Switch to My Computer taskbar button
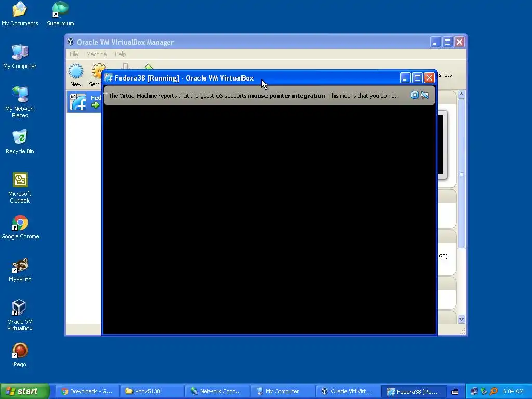The width and height of the screenshot is (532, 399). coord(282,391)
